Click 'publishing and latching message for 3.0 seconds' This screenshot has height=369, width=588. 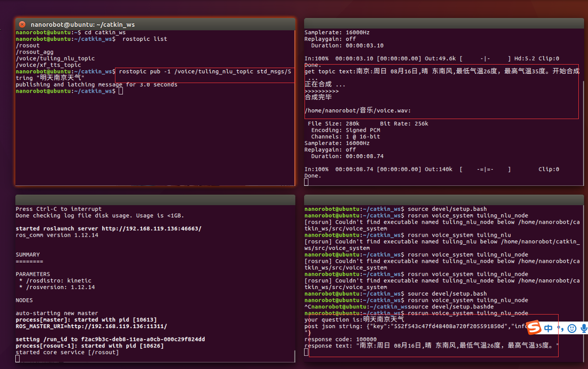coord(97,84)
